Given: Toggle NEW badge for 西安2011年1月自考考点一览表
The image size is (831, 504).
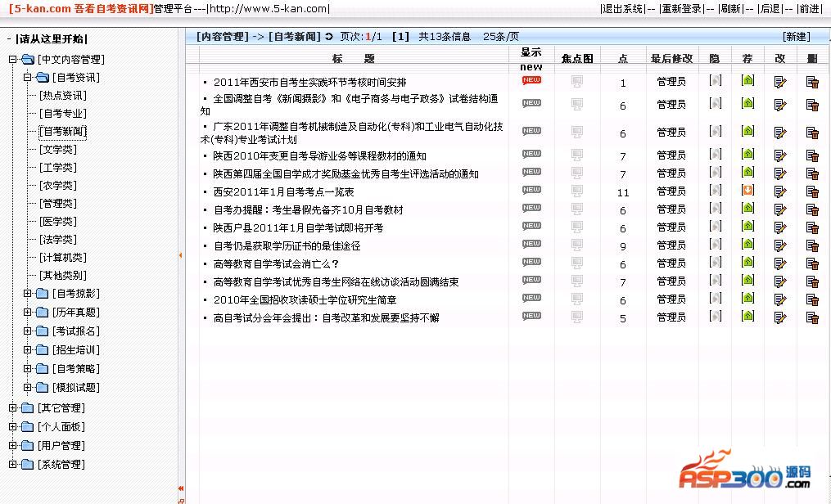Looking at the screenshot, I should click(x=531, y=190).
